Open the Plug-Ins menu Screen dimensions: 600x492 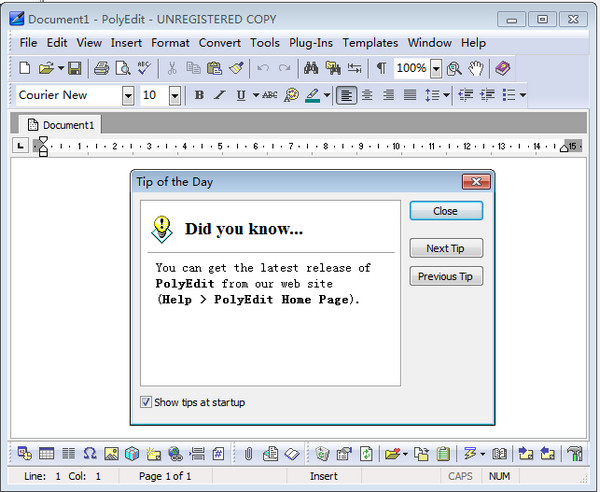(x=311, y=42)
